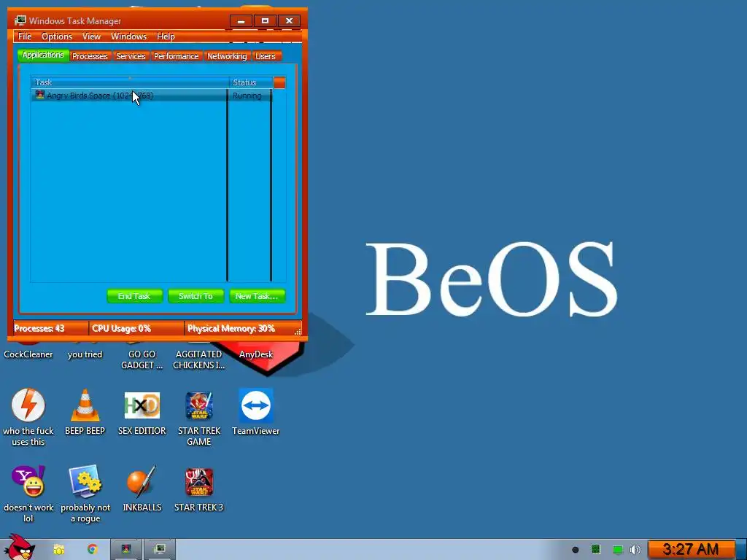Click the 3:27 AM taskbar clock
This screenshot has width=747, height=560.
point(691,550)
